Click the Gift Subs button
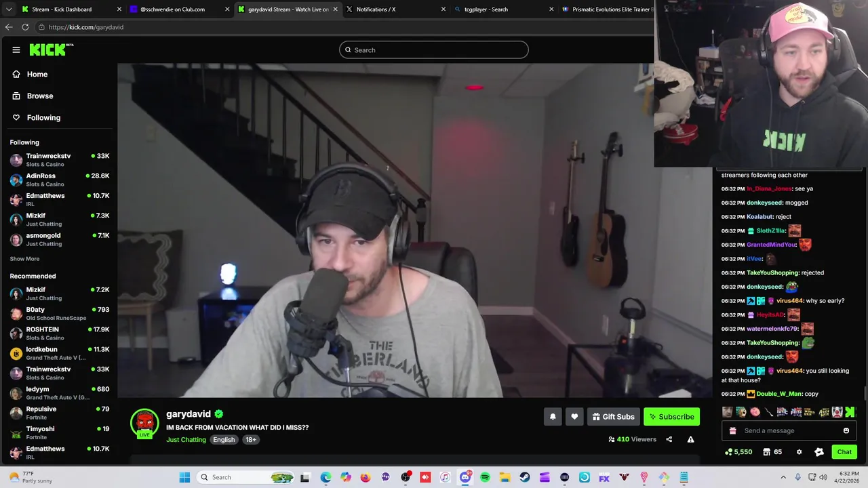 613,417
